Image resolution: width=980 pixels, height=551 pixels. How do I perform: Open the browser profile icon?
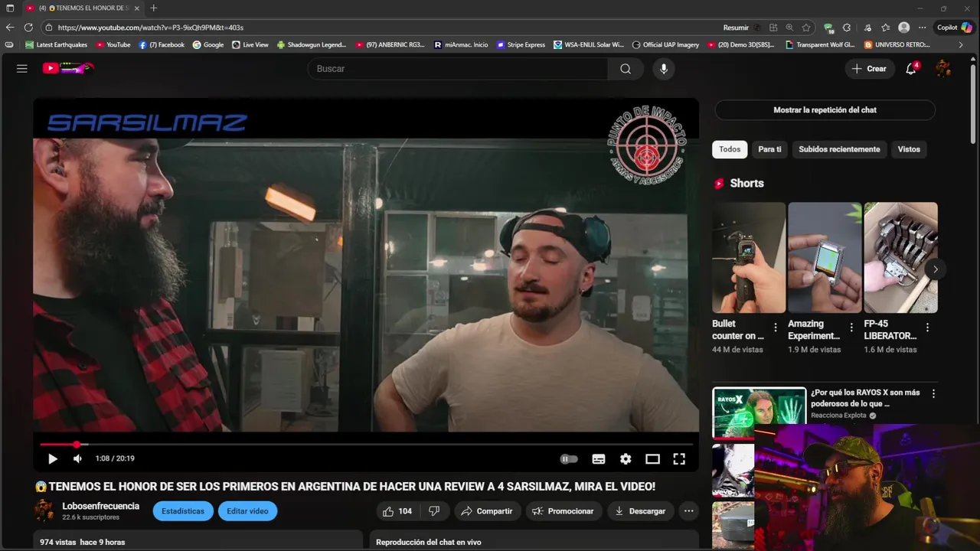(903, 28)
